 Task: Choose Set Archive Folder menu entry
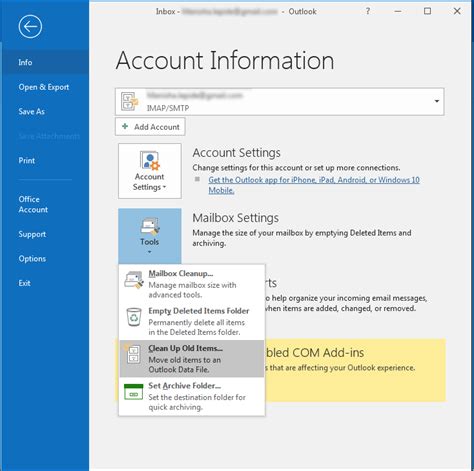pyautogui.click(x=192, y=396)
